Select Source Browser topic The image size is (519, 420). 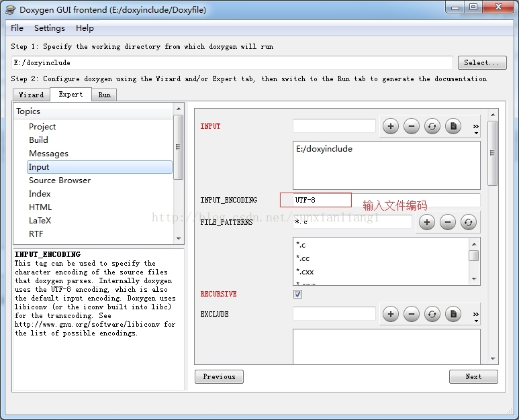pos(60,180)
